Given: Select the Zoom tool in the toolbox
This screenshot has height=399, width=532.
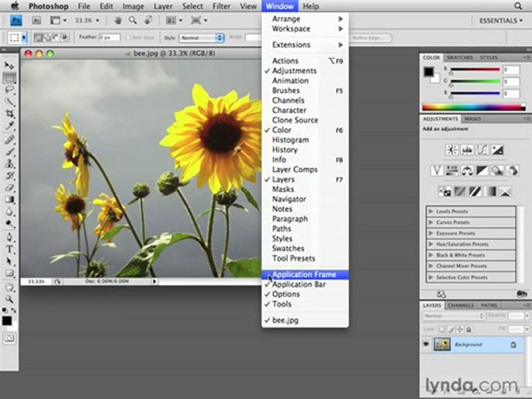Looking at the screenshot, I should click(x=9, y=299).
